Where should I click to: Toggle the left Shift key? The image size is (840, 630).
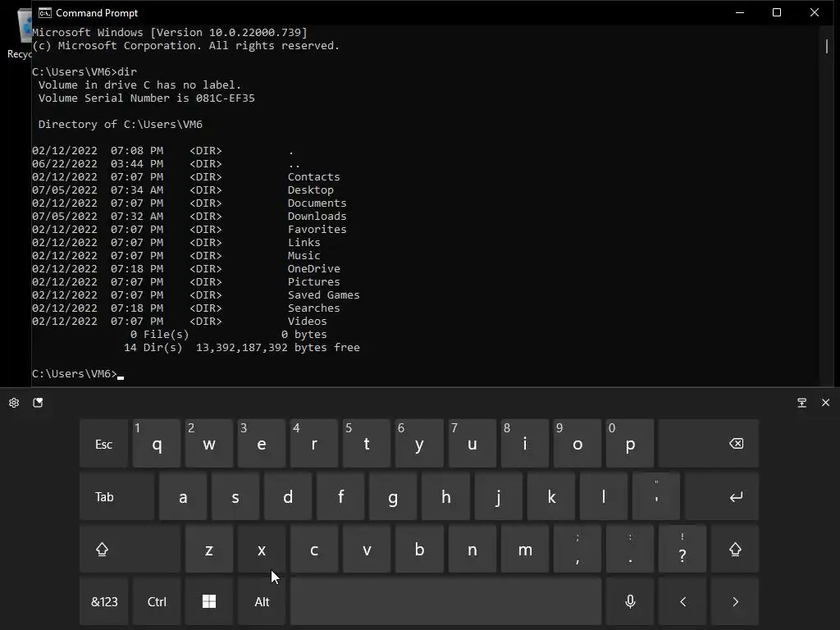click(x=130, y=549)
